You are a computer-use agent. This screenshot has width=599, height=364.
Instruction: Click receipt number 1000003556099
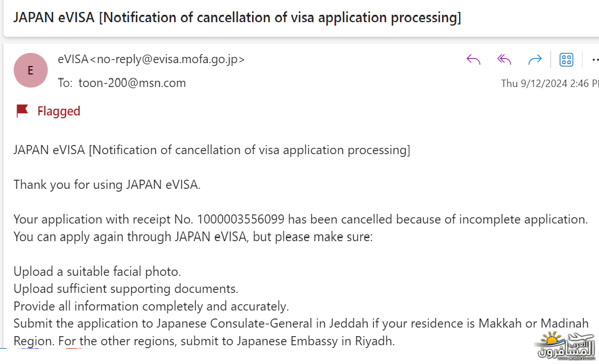[241, 219]
